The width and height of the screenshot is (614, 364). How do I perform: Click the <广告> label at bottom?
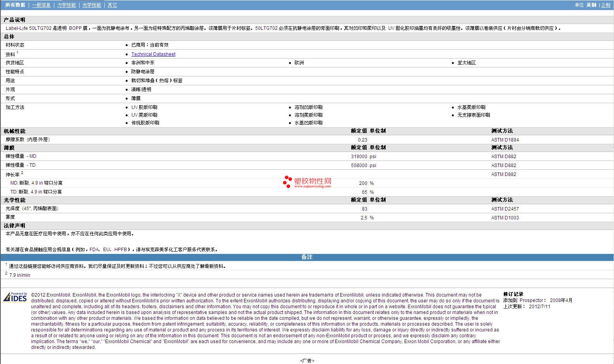tap(307, 361)
